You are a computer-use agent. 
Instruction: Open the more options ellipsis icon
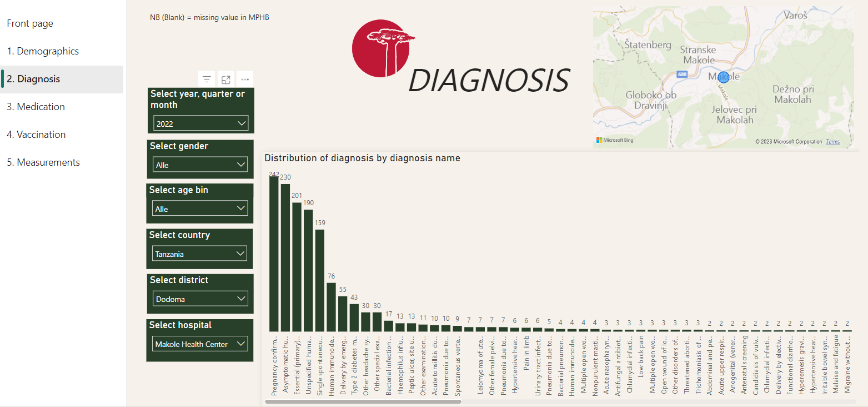click(x=245, y=79)
